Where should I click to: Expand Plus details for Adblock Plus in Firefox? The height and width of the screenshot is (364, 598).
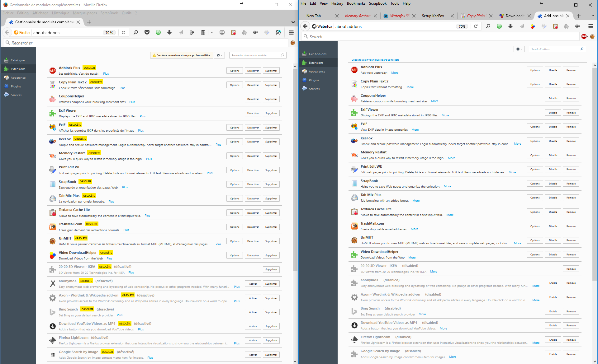(x=106, y=74)
